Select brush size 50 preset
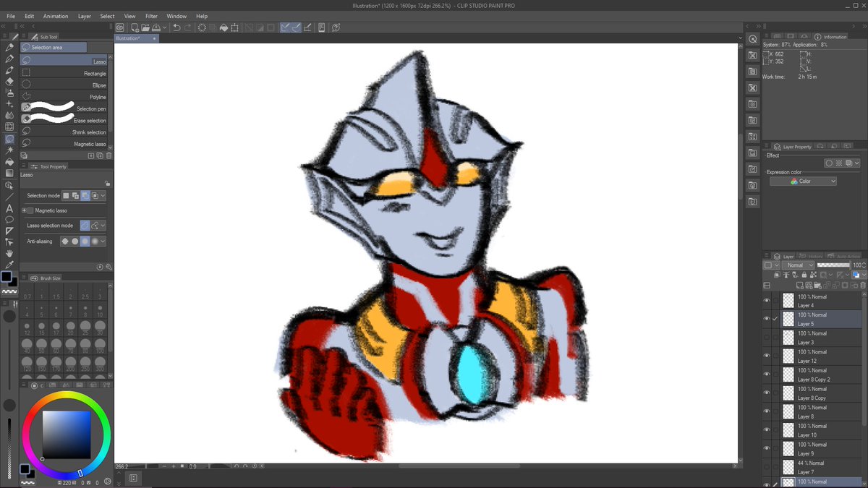This screenshot has width=868, height=488. click(41, 344)
